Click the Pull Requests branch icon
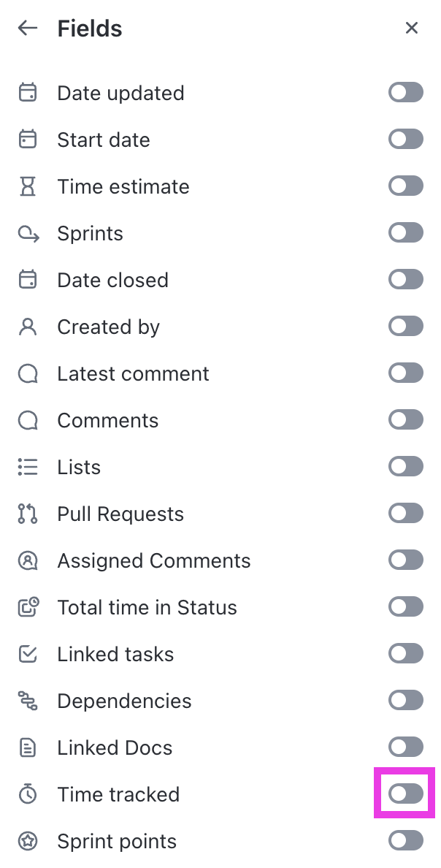This screenshot has width=441, height=868. point(28,514)
